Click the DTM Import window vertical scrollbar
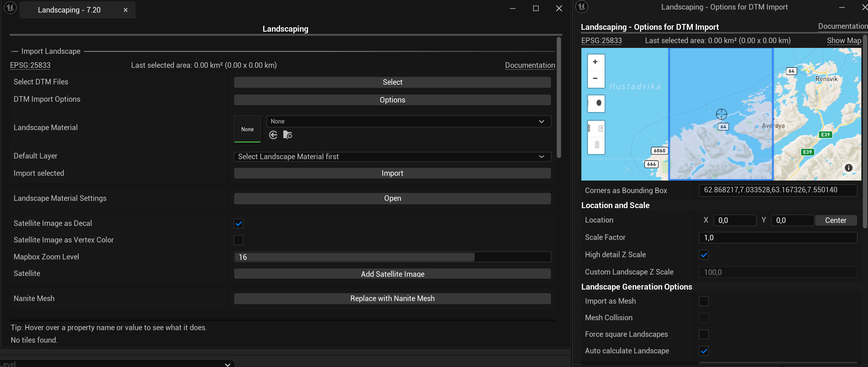Image resolution: width=868 pixels, height=367 pixels. (865, 131)
